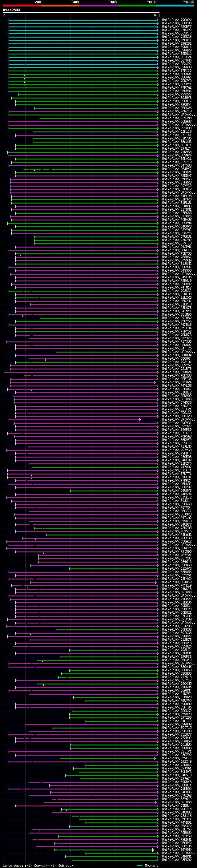Select the UniRef100_Q5N7Y9 hit name
Image resolution: width=197 pixels, height=868 pixels.
pyautogui.click(x=177, y=81)
